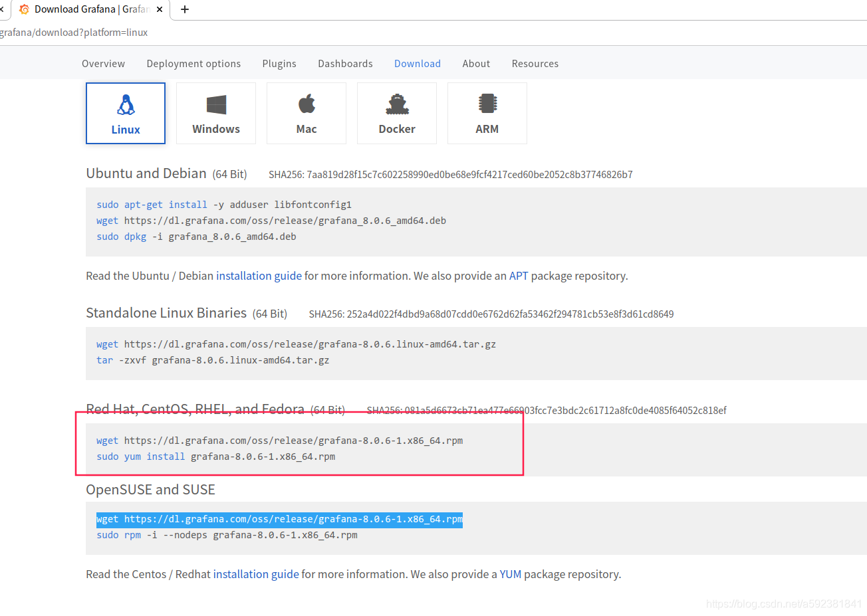
Task: Choose the ARM chip platform tile
Action: pyautogui.click(x=487, y=113)
